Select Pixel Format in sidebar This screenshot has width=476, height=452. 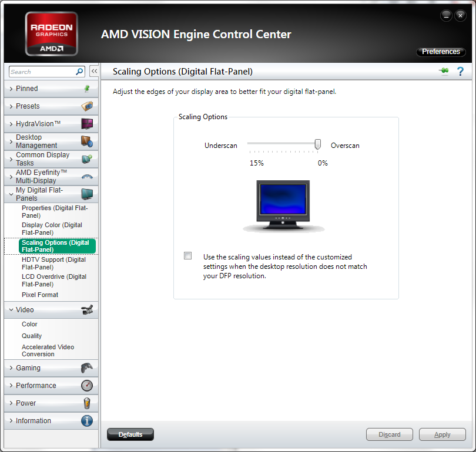pyautogui.click(x=40, y=295)
